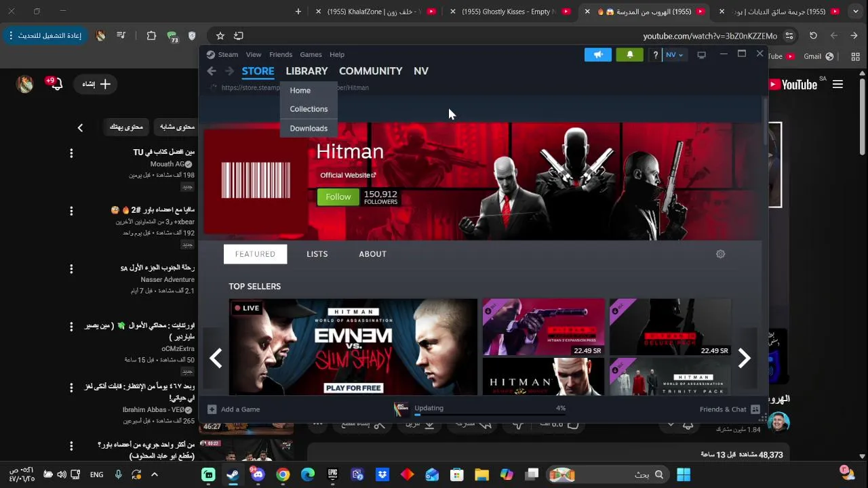Viewport: 868px width, 488px height.
Task: Bookmark this page star icon
Action: tap(220, 36)
